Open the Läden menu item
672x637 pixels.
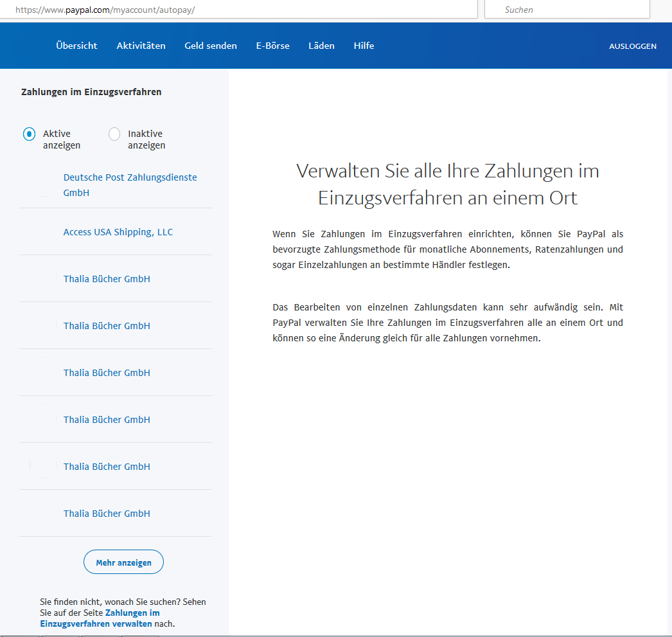321,46
